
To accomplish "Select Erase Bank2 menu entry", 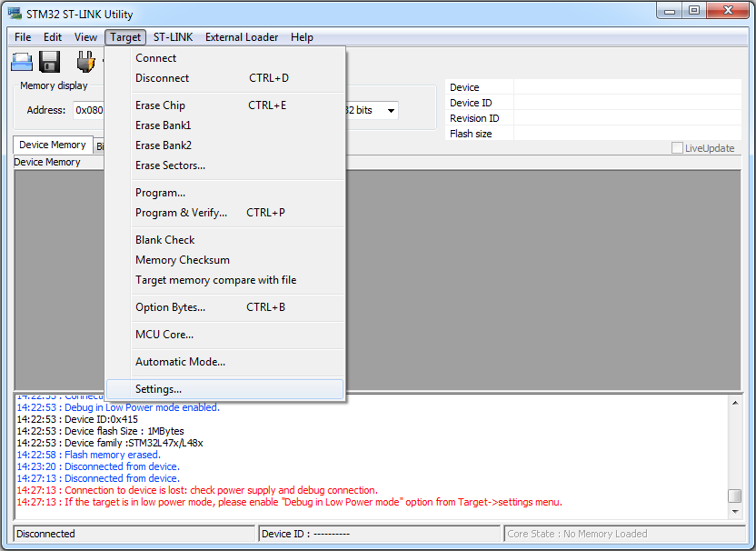I will pos(224,145).
